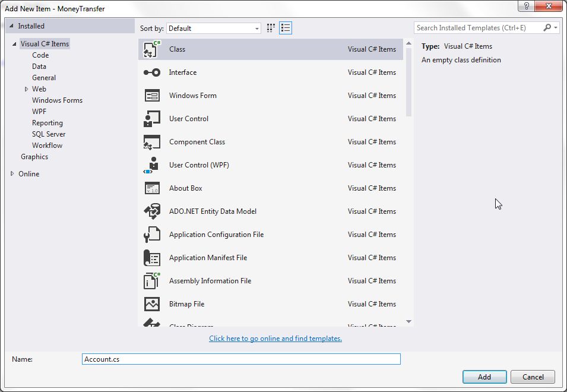Image resolution: width=567 pixels, height=392 pixels.
Task: Select the Workflow category
Action: coord(47,145)
